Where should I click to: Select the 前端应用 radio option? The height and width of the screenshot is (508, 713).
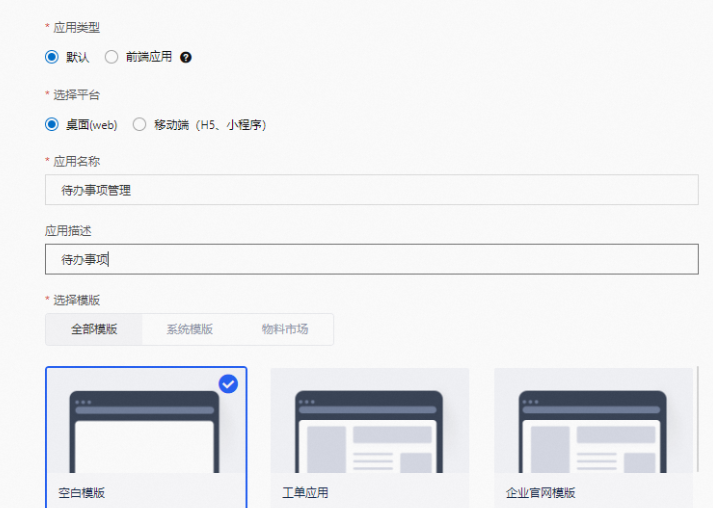coord(111,57)
